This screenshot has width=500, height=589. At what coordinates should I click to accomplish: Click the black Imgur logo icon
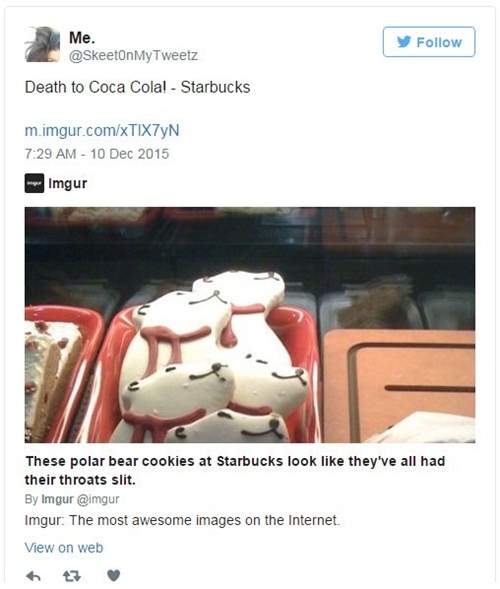click(x=35, y=183)
